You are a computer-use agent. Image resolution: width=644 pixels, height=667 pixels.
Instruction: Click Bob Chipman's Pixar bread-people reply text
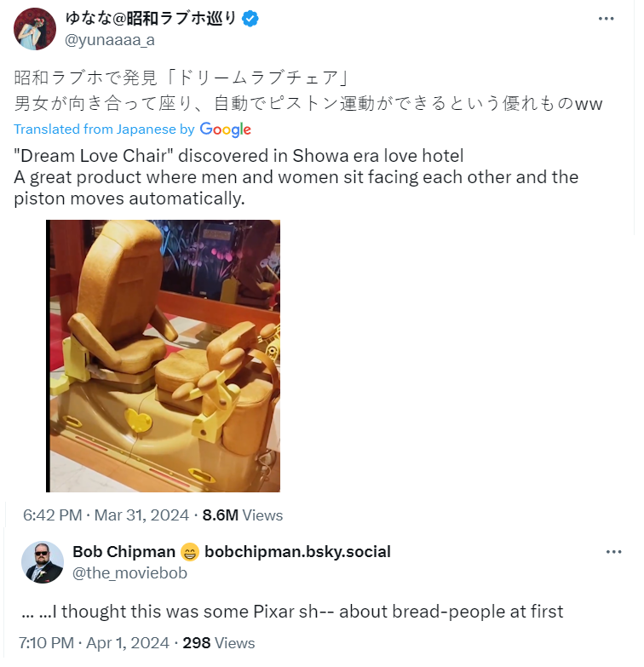pos(292,612)
